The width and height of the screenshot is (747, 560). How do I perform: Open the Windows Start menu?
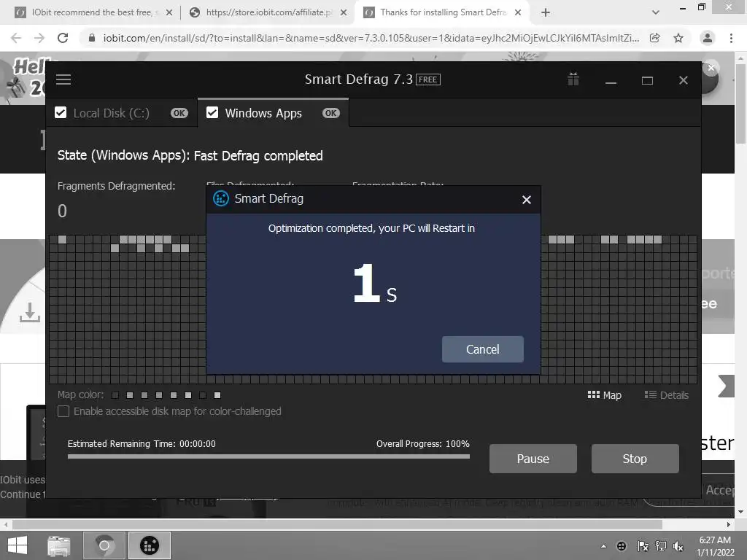18,545
